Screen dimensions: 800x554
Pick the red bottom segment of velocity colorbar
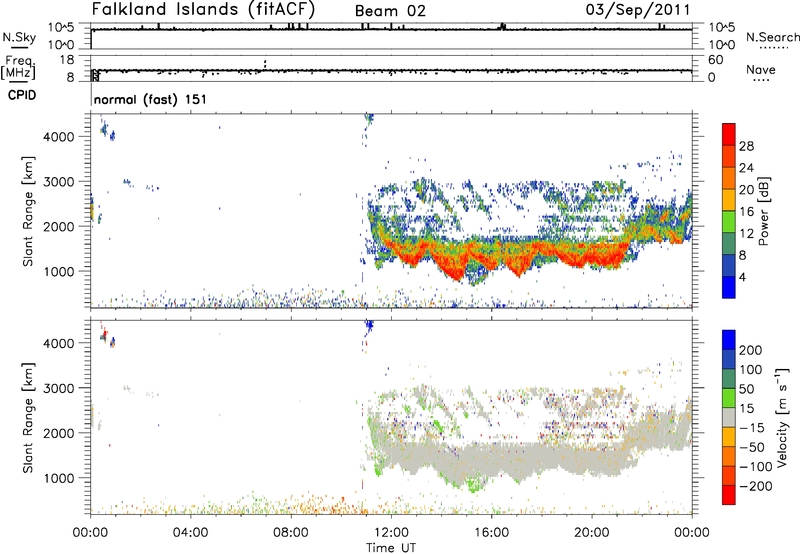click(x=729, y=495)
